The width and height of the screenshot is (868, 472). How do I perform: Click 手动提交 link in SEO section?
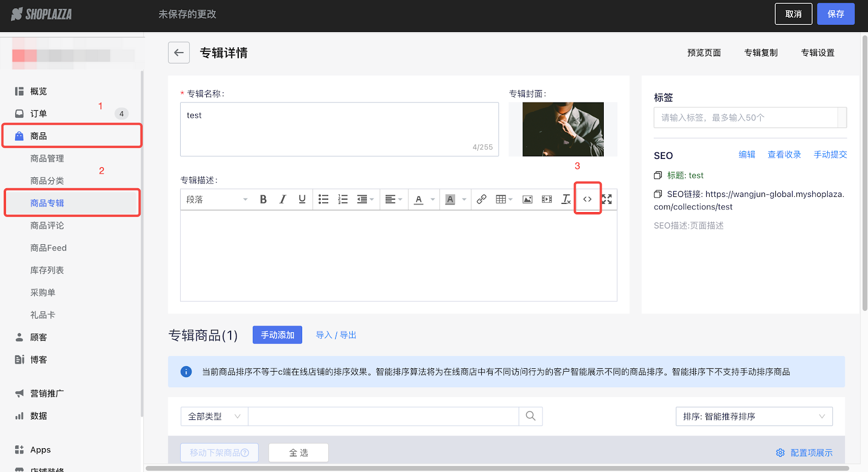[x=831, y=155]
